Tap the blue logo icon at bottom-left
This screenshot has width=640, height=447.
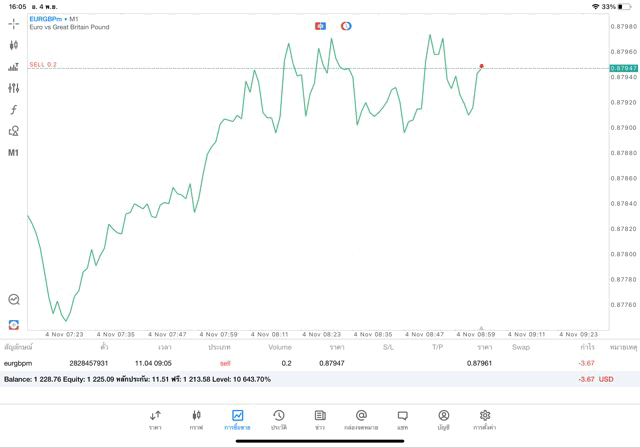pos(13,324)
